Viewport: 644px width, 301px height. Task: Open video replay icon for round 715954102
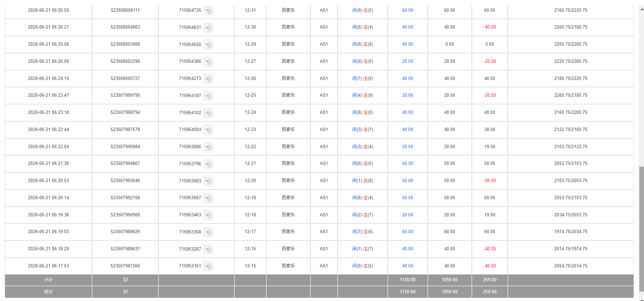click(x=208, y=113)
